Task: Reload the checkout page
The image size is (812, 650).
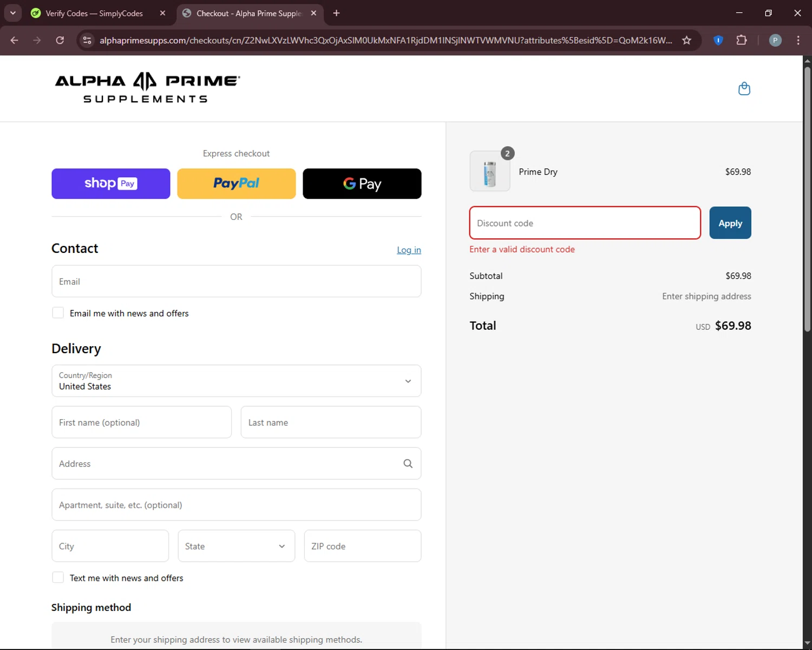Action: pyautogui.click(x=60, y=40)
